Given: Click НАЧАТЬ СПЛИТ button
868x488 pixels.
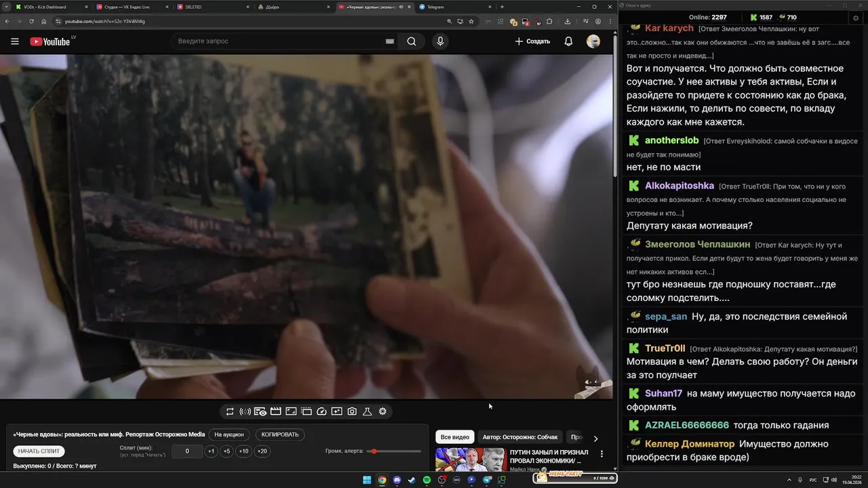Looking at the screenshot, I should (39, 451).
